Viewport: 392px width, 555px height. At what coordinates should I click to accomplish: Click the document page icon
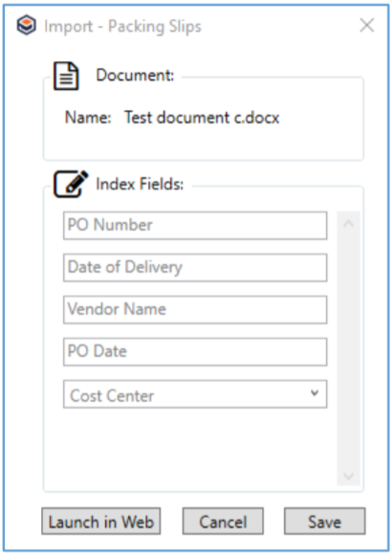pyautogui.click(x=66, y=76)
